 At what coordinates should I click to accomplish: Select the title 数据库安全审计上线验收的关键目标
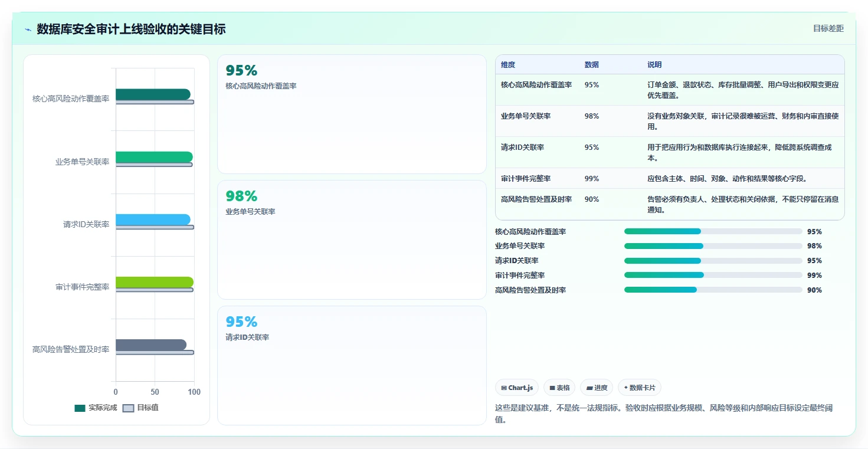click(x=131, y=29)
